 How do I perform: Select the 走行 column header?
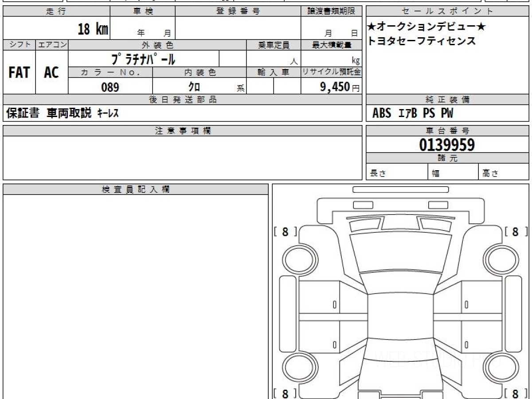tap(56, 12)
